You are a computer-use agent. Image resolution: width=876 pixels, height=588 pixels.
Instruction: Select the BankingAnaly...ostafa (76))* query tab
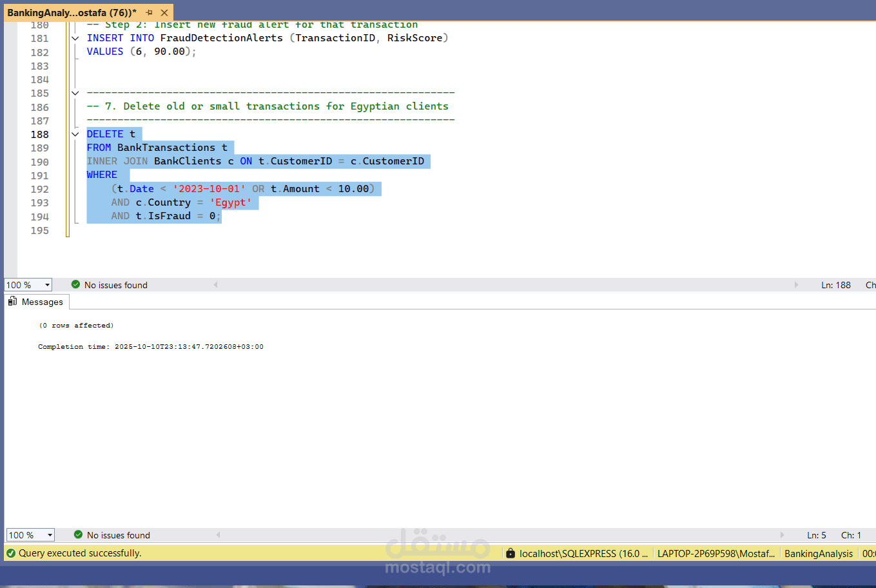(x=72, y=13)
